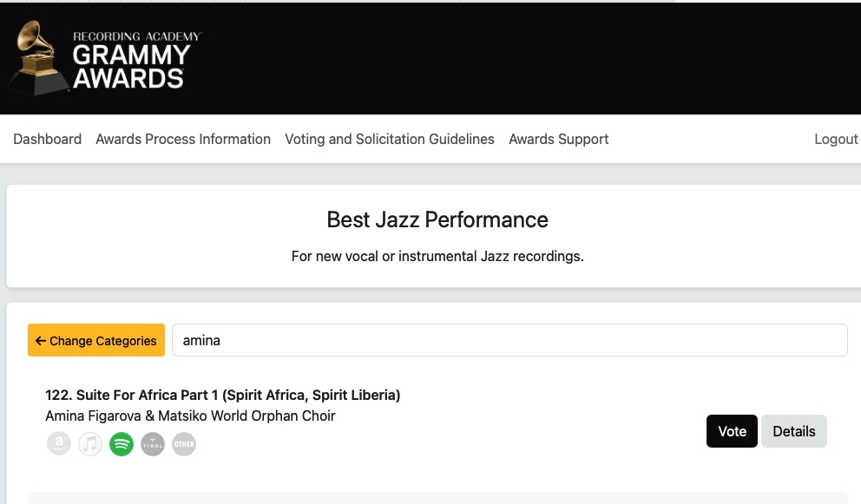Click the Apple Music note icon
This screenshot has height=504, width=861.
[90, 444]
